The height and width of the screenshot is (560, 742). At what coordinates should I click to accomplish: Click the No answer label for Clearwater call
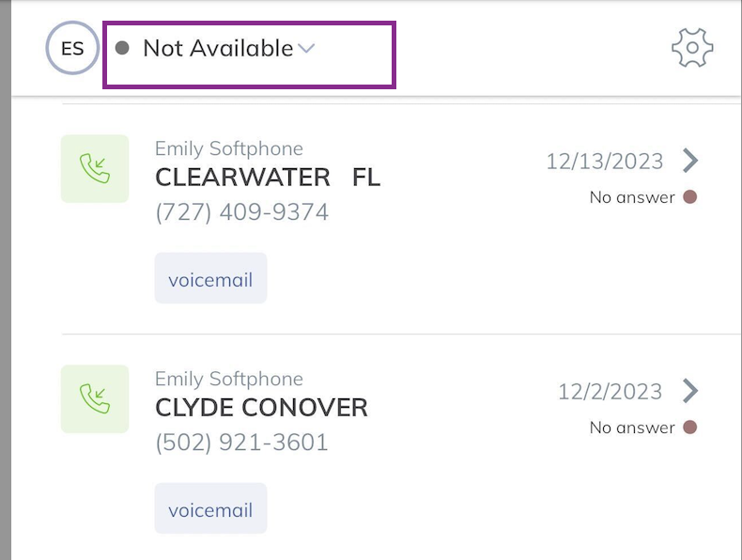pyautogui.click(x=632, y=197)
